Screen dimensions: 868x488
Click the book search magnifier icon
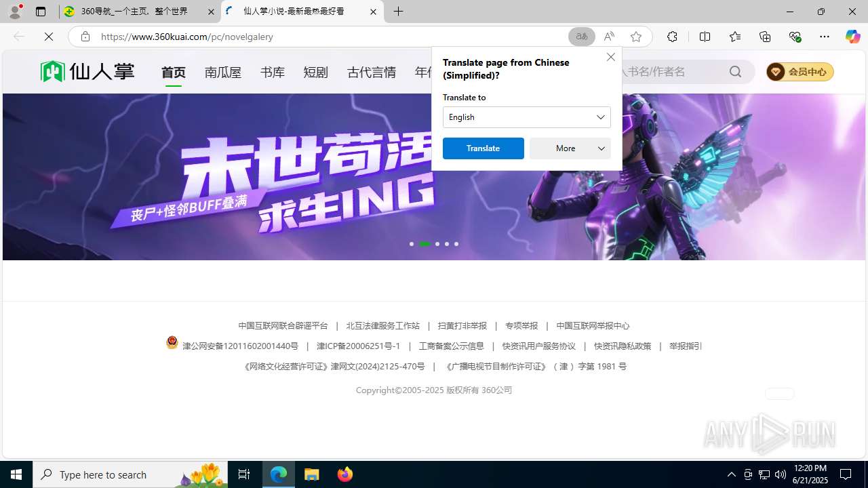pos(736,72)
